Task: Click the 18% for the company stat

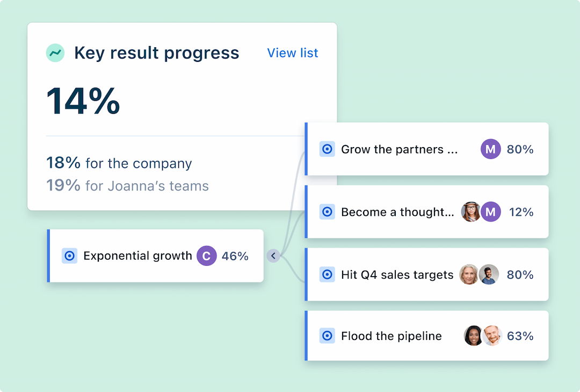Action: point(119,163)
